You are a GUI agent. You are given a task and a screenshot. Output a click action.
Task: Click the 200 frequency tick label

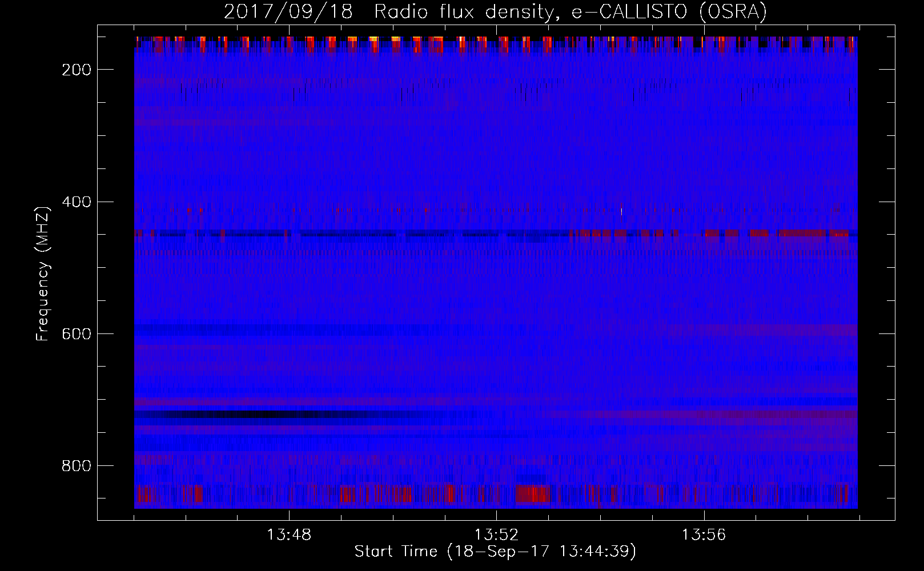pos(77,70)
